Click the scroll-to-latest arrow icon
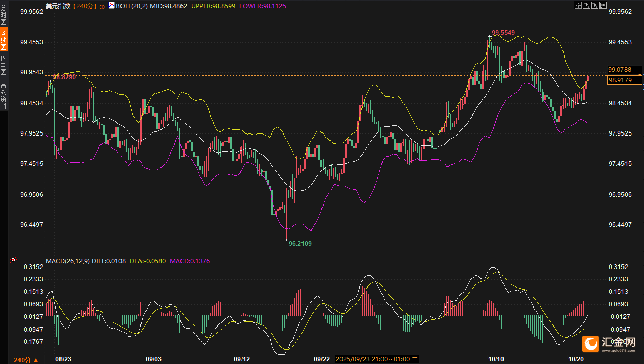 (x=603, y=5)
